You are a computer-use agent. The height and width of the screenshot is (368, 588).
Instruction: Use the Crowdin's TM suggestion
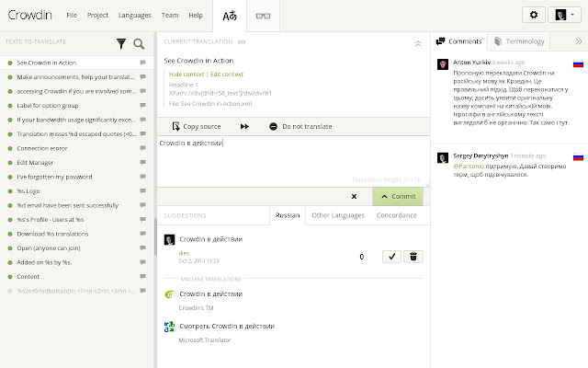click(x=210, y=294)
